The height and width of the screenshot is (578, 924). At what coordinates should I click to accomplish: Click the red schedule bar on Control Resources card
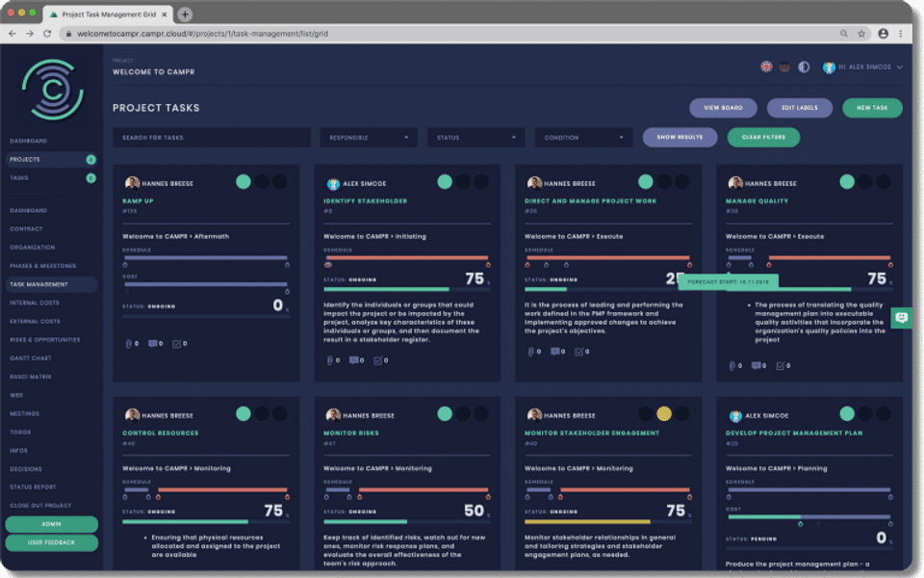pos(222,489)
